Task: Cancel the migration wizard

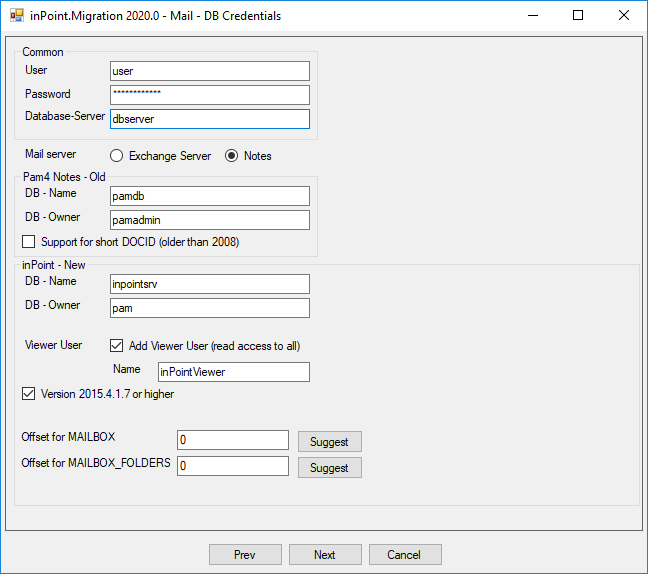Action: pyautogui.click(x=405, y=555)
